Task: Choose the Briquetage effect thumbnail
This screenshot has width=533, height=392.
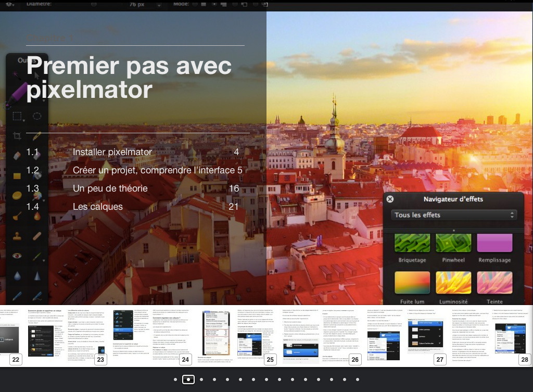Action: pyautogui.click(x=412, y=243)
